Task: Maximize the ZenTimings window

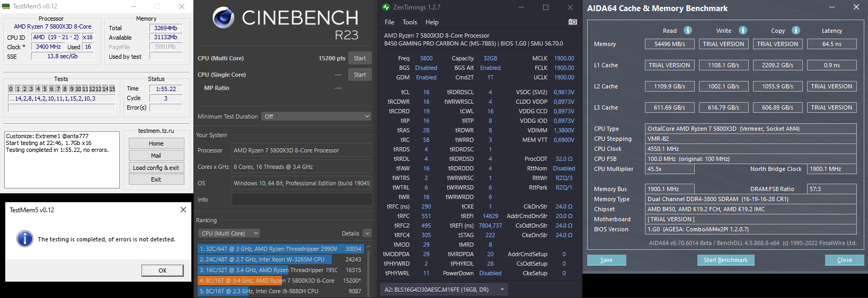Action: pos(546,7)
